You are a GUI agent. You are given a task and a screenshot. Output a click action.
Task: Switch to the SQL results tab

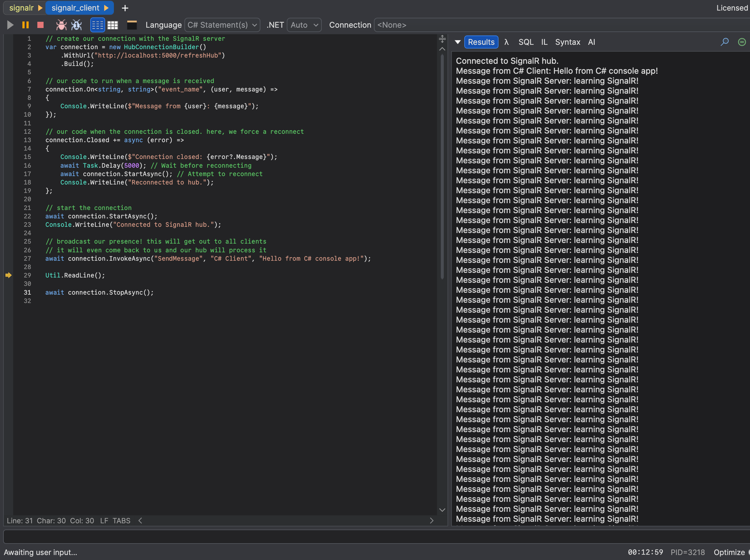tap(526, 42)
